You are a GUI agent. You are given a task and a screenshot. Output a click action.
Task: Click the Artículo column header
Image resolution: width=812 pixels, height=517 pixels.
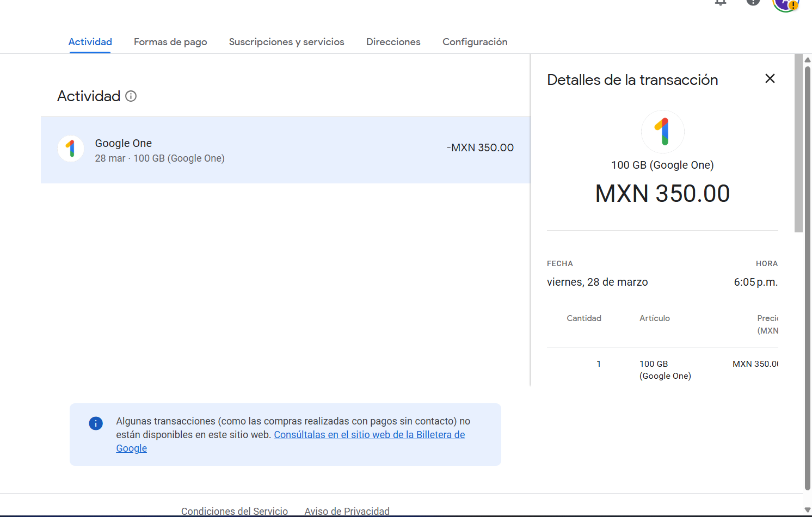click(655, 318)
